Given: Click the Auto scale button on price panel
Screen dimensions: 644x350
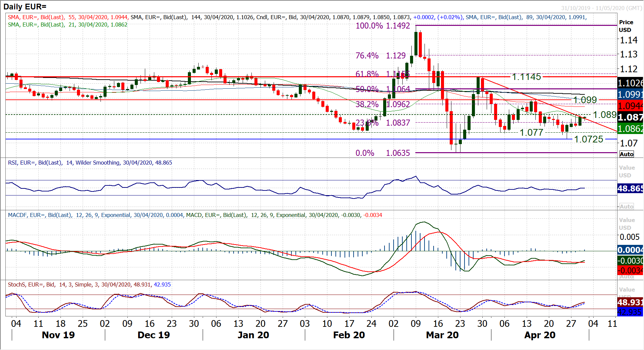Looking at the screenshot, I should click(x=627, y=154).
